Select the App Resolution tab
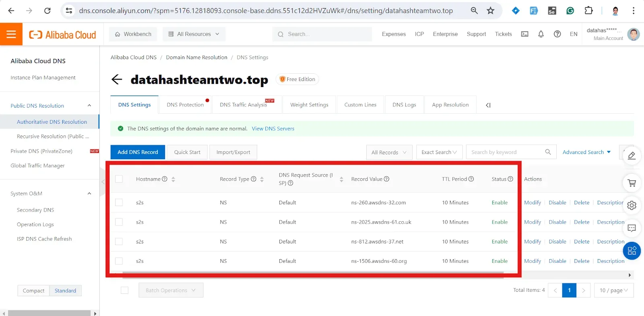 click(x=450, y=105)
